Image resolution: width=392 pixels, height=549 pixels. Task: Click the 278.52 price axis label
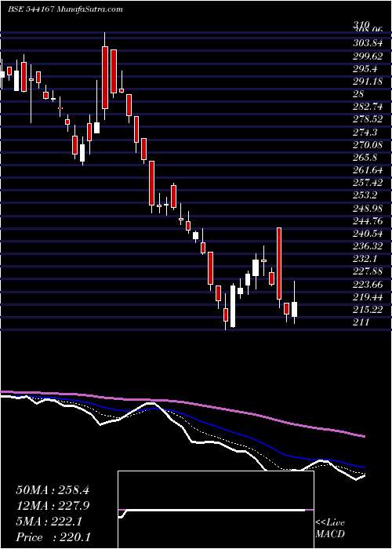click(368, 119)
